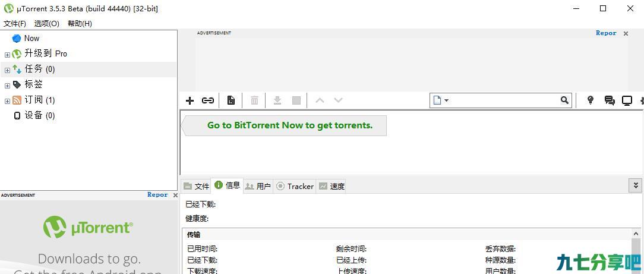Switch to the Tracker tab
Viewport: 644px width, 274px height.
click(x=295, y=186)
